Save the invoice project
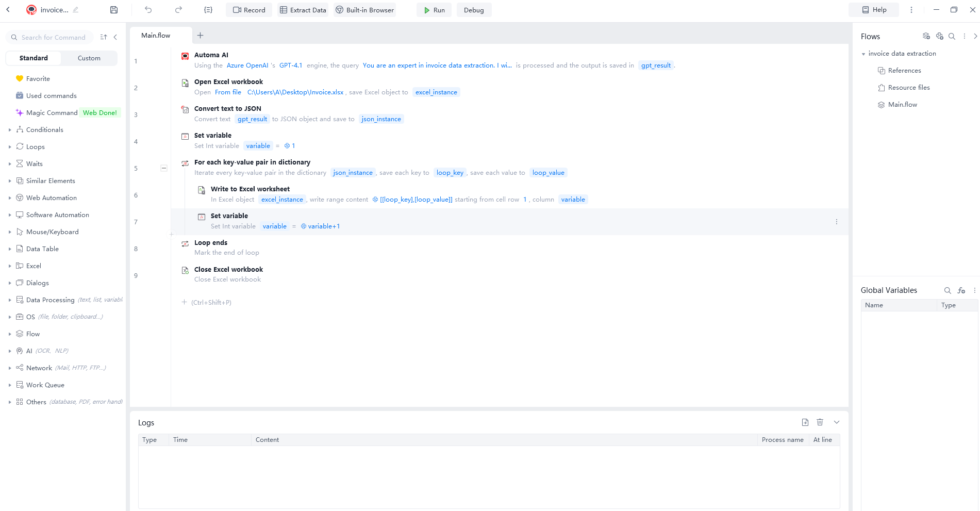 pyautogui.click(x=114, y=9)
